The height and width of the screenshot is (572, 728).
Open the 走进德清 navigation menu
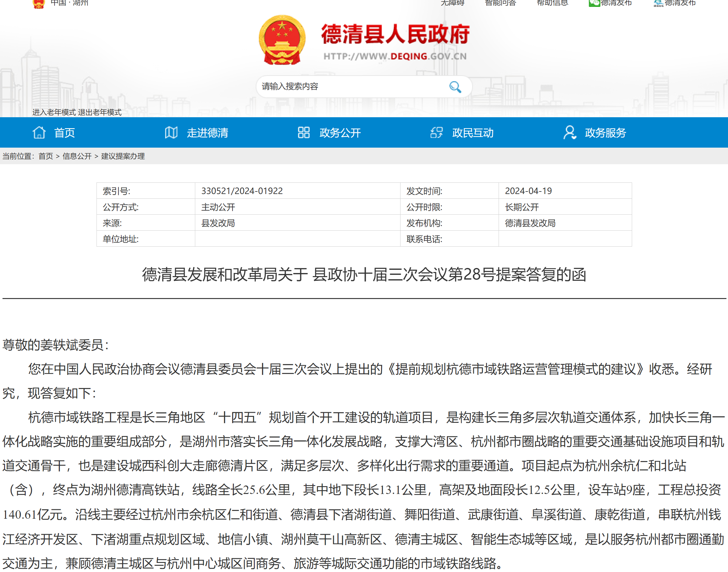[207, 133]
